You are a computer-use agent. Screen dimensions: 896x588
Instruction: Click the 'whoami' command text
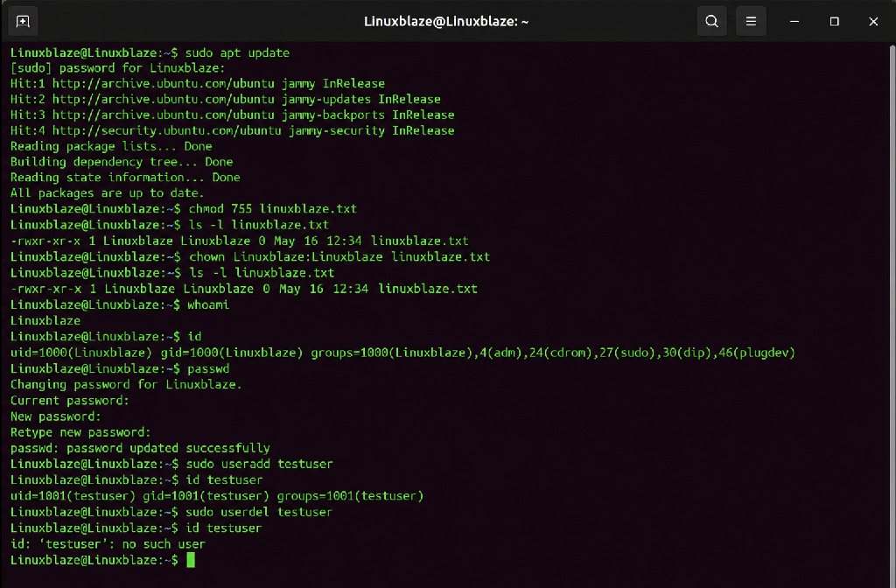tap(208, 305)
